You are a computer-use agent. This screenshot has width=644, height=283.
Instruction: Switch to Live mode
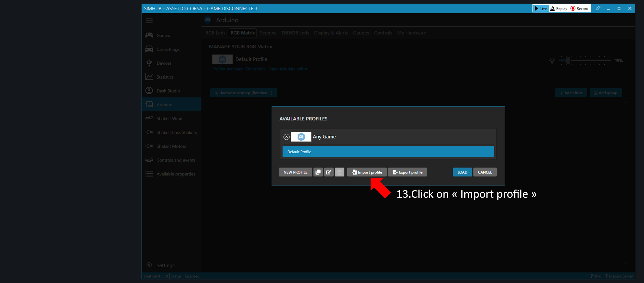click(541, 8)
